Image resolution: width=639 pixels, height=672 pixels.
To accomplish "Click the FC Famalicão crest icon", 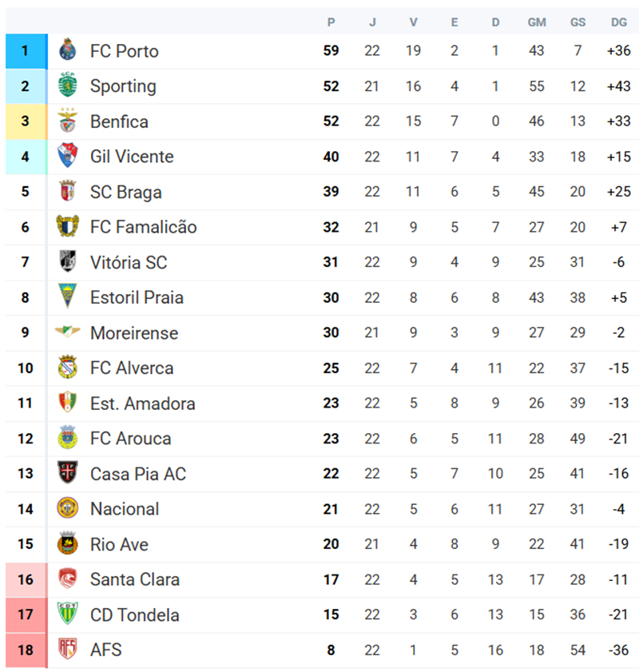I will coord(68,227).
